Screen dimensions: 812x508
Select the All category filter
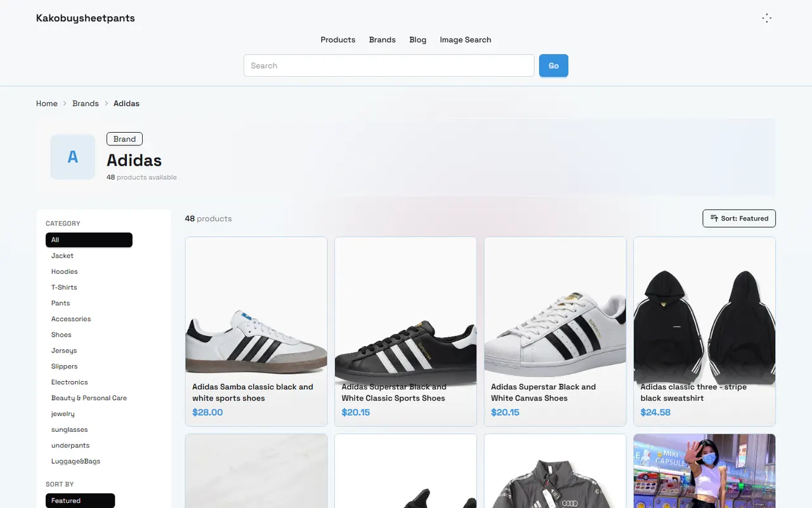(x=89, y=240)
